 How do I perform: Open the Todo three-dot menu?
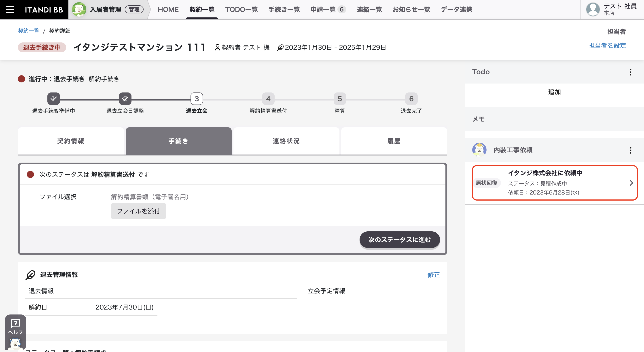(x=630, y=72)
